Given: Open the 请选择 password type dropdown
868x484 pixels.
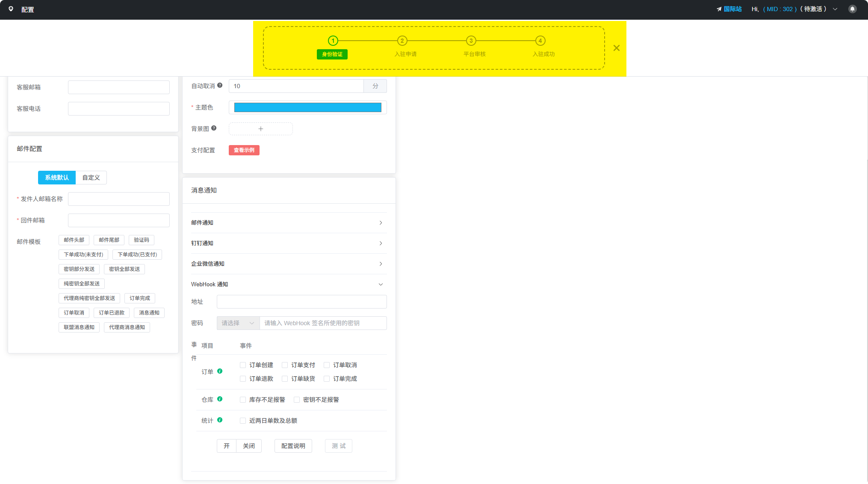Looking at the screenshot, I should click(238, 323).
